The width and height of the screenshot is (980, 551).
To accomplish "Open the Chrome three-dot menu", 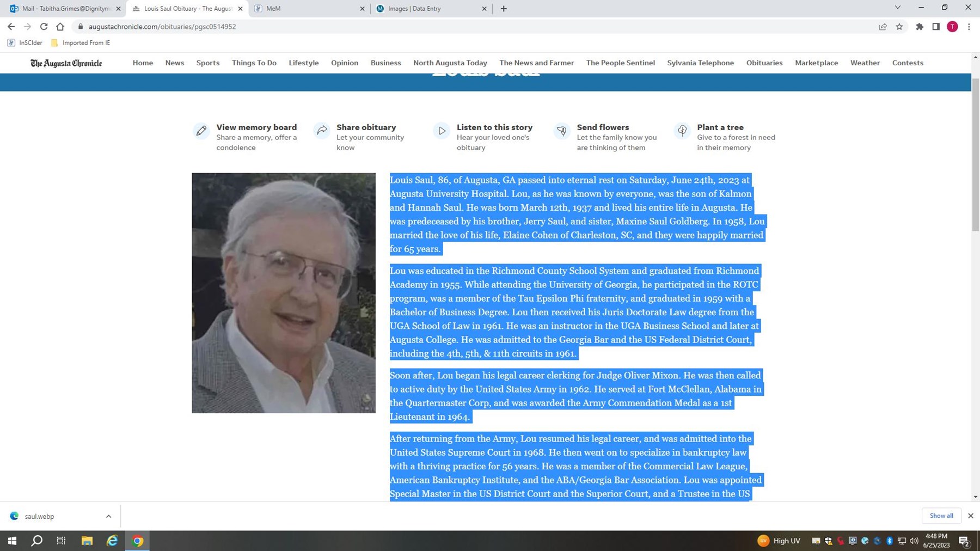I will click(969, 26).
